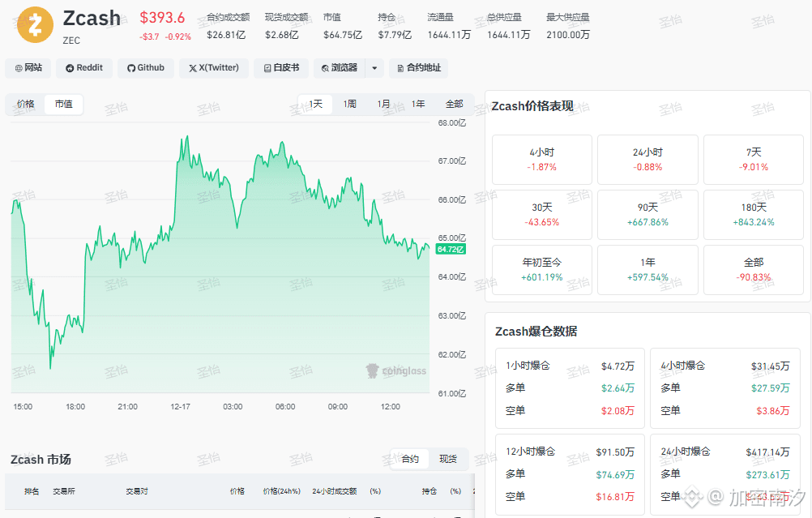This screenshot has width=812, height=518.
Task: Click the 12小时爆仓 $91.50万 value
Action: pyautogui.click(x=615, y=452)
